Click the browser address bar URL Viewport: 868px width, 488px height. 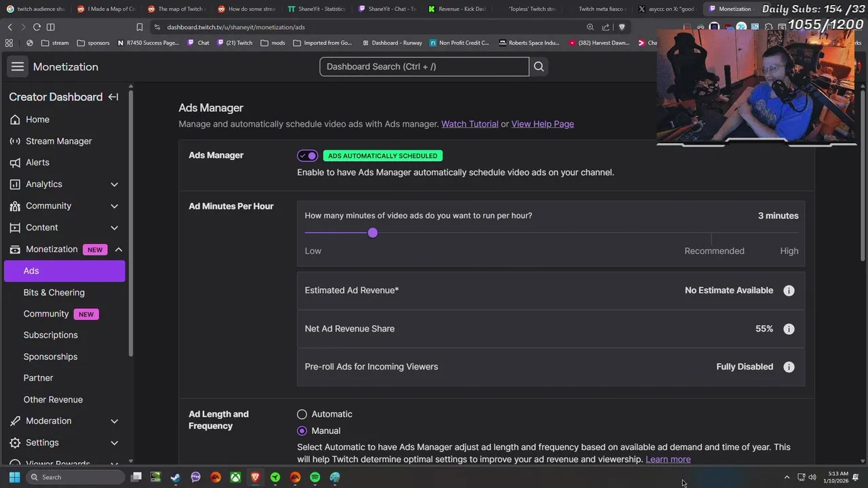point(236,27)
